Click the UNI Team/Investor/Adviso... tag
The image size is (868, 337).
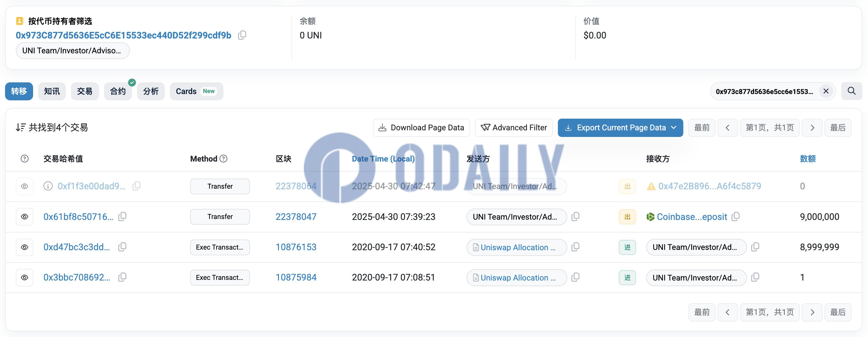click(x=72, y=50)
